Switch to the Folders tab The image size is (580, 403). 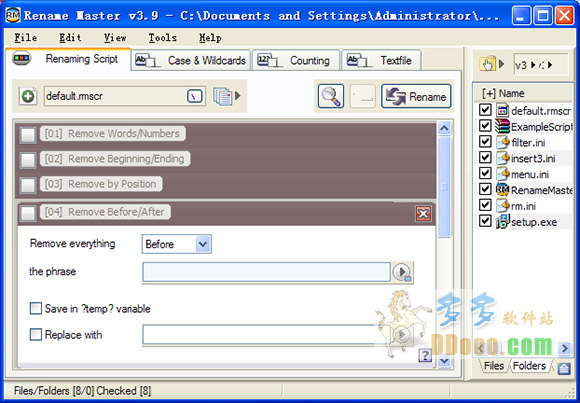(x=529, y=366)
